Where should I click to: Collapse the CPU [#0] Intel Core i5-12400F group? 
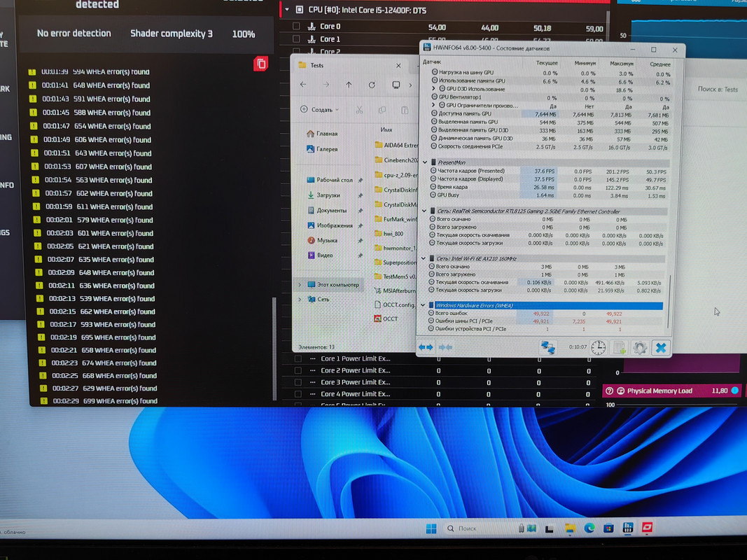coord(287,10)
